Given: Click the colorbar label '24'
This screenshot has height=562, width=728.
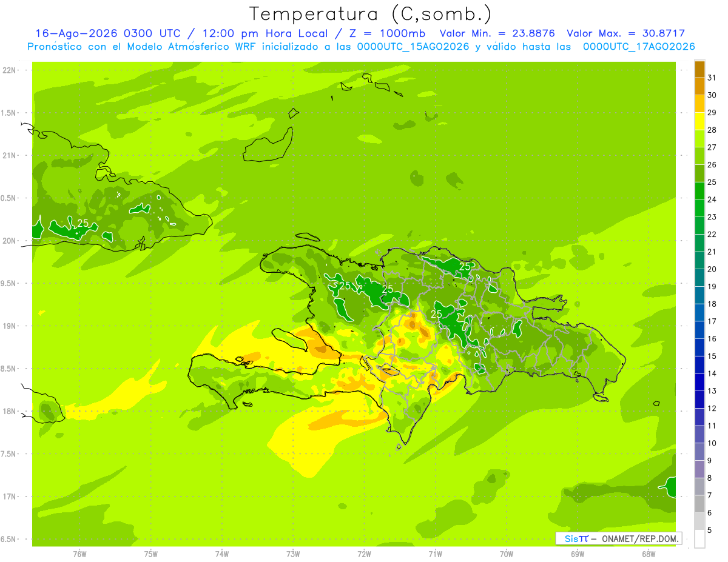Looking at the screenshot, I should click(x=712, y=199).
